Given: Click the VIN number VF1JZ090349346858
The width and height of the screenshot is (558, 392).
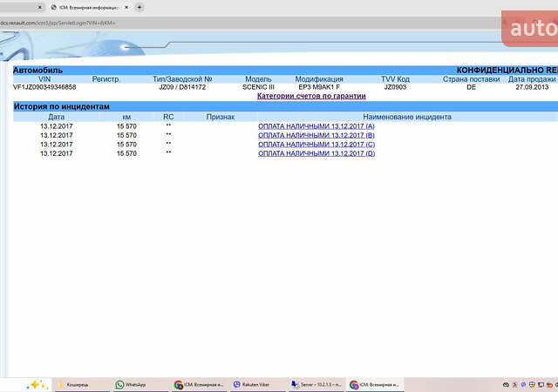Looking at the screenshot, I should pos(44,87).
